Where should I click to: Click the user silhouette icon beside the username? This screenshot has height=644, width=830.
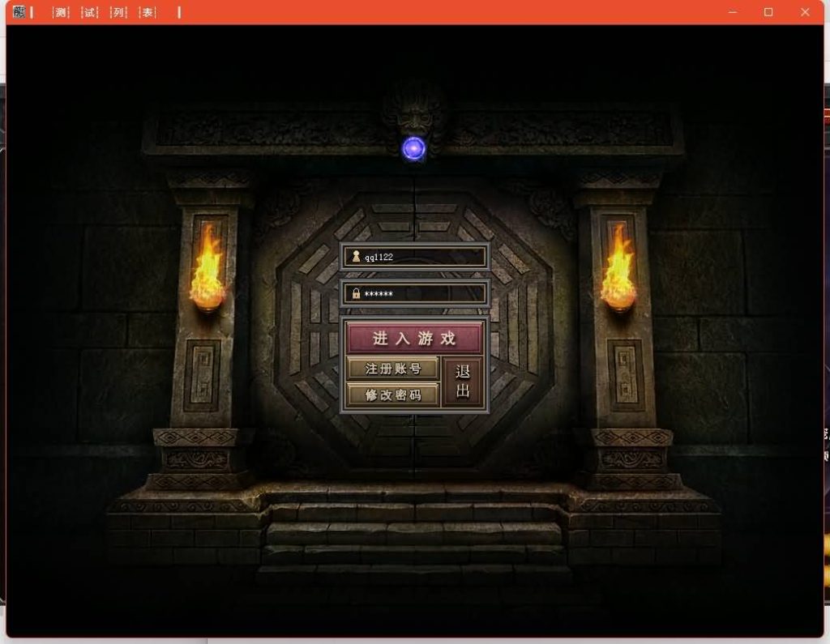point(355,257)
